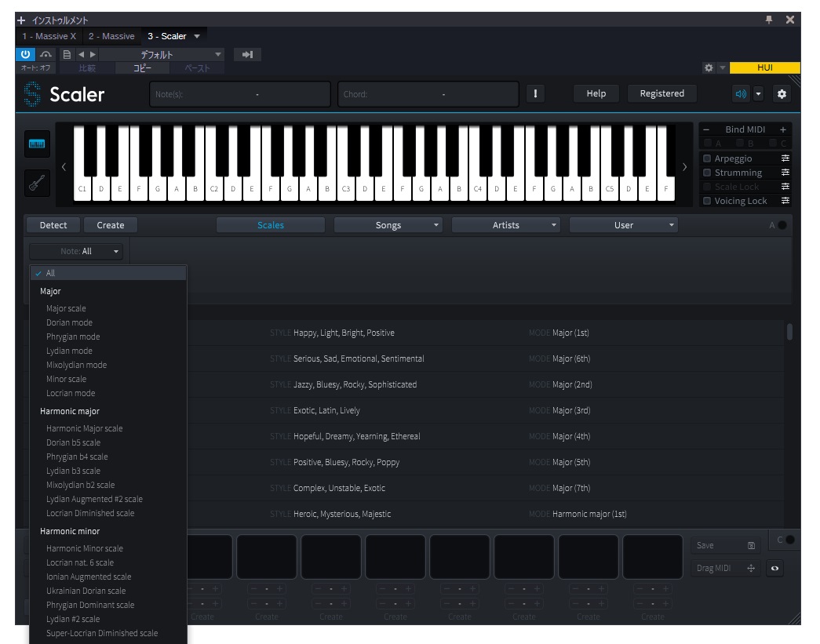Open the Note: All dropdown

click(x=76, y=252)
